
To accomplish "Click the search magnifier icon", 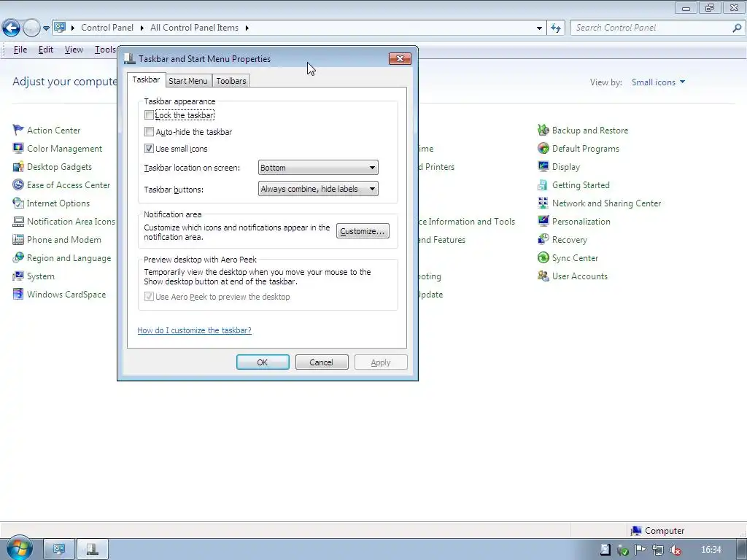I will (737, 28).
